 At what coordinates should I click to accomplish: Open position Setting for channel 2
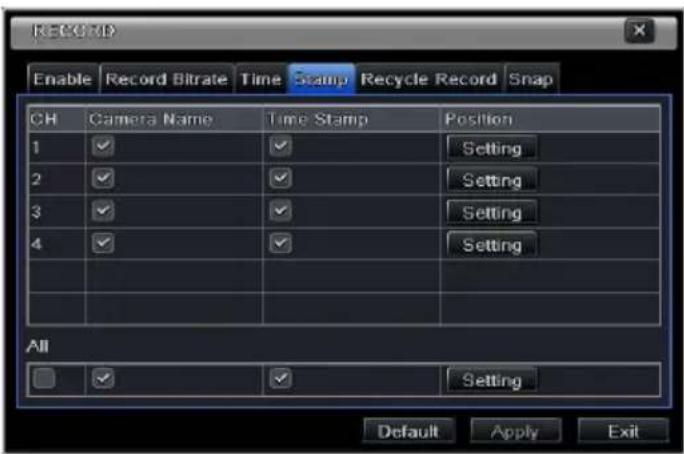pos(492,180)
